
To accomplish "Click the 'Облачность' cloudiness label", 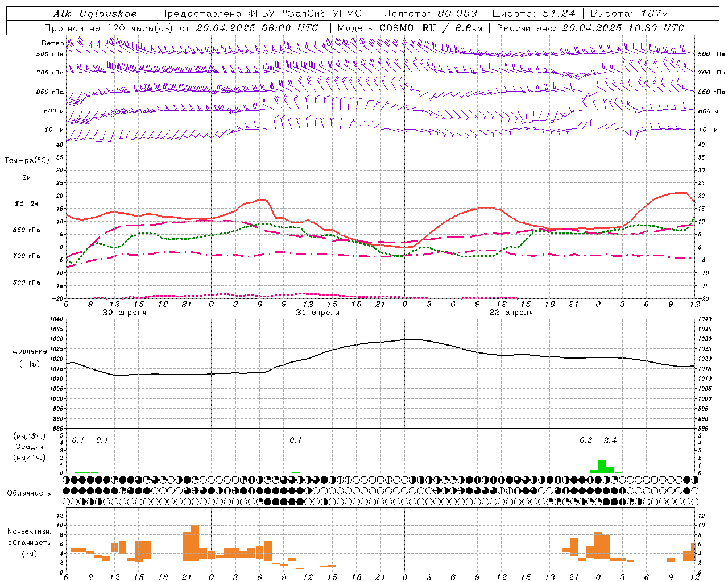I will [29, 493].
